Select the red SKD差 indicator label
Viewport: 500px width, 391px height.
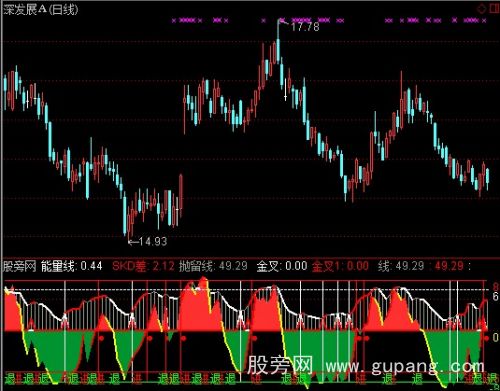coord(130,266)
